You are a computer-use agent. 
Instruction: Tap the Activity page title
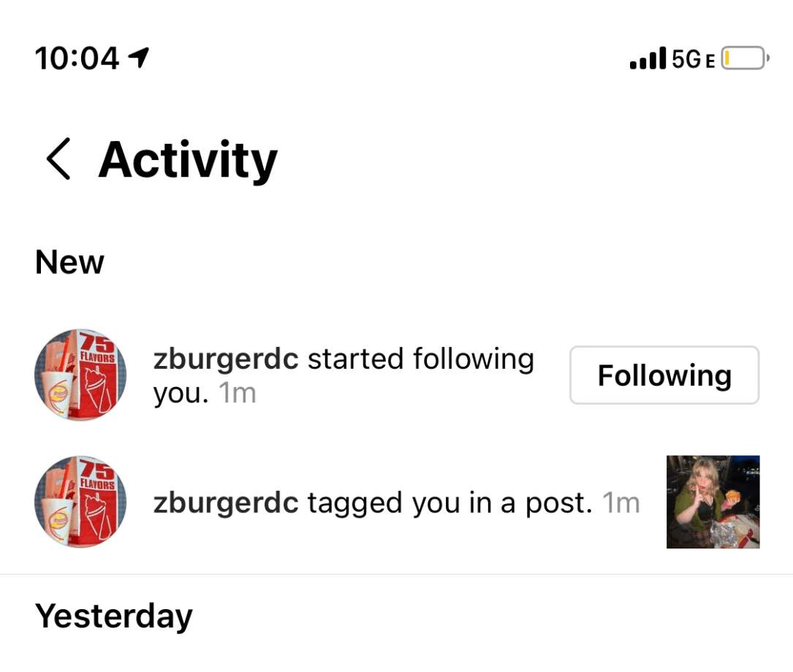(188, 161)
